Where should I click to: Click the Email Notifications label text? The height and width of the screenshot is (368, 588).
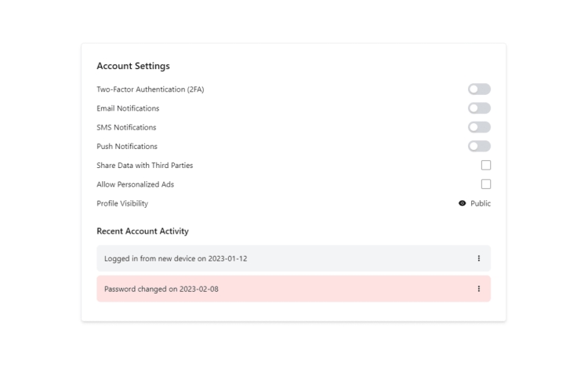pyautogui.click(x=128, y=108)
